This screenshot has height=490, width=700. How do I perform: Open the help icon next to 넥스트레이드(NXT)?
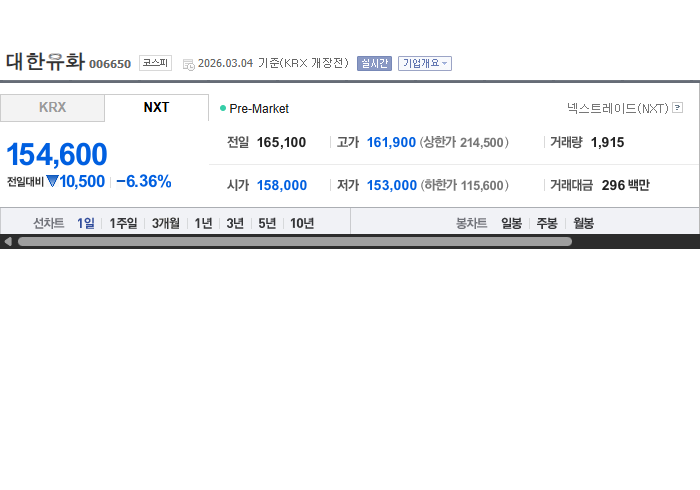tap(677, 108)
